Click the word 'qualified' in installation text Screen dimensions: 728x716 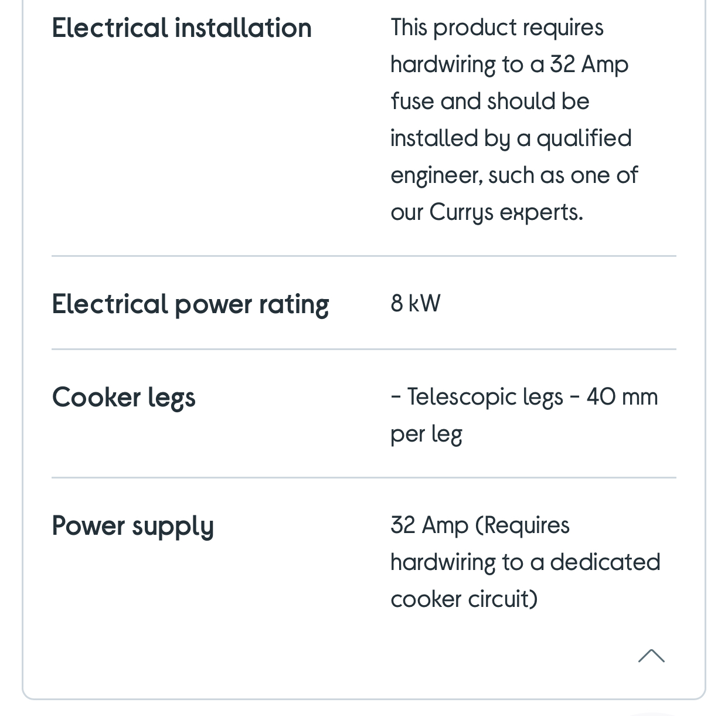(584, 138)
